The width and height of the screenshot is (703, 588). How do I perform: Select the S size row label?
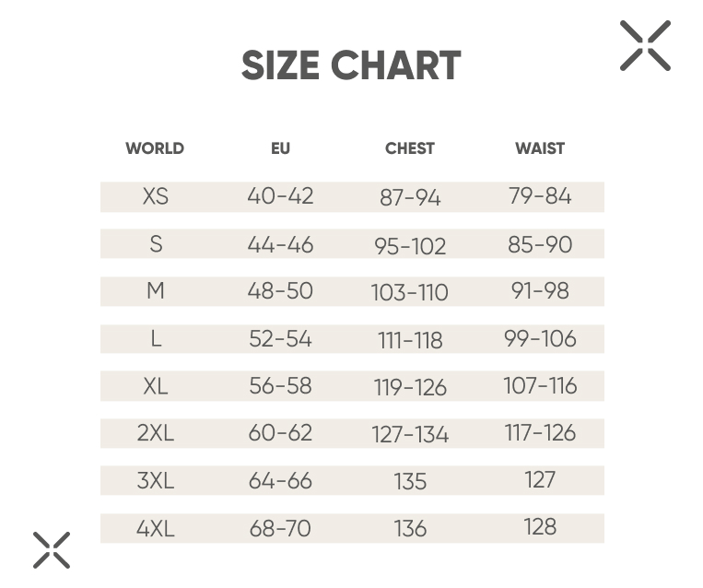click(156, 244)
